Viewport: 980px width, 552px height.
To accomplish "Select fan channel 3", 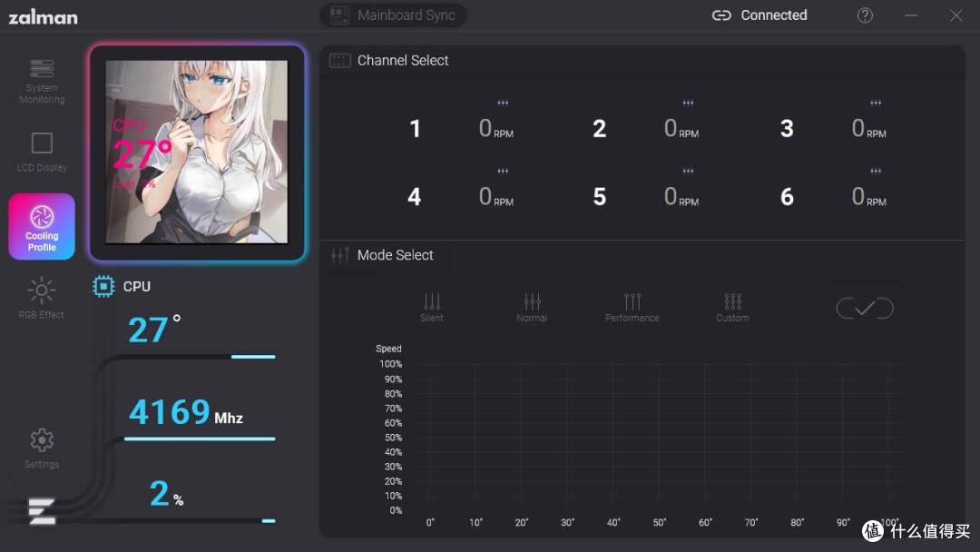I will point(787,129).
